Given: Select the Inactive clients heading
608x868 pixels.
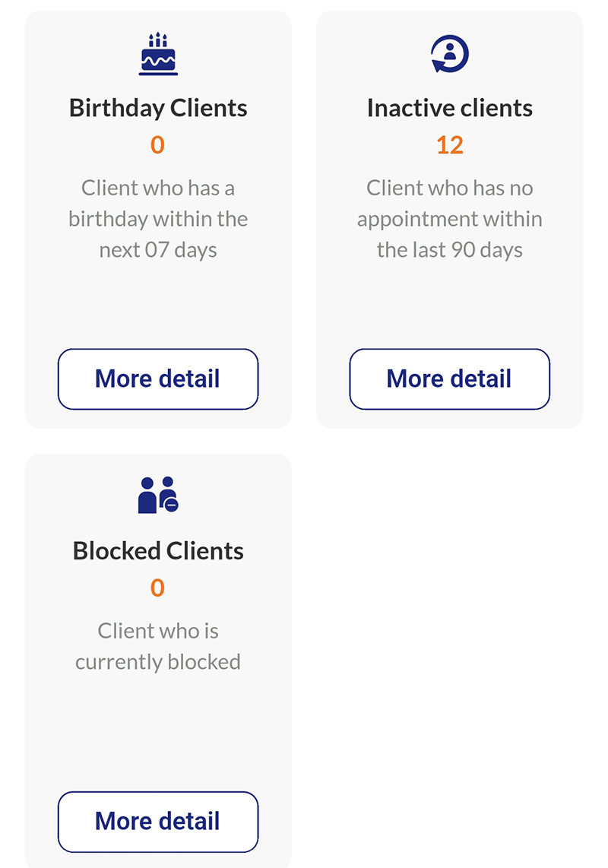Looking at the screenshot, I should point(449,107).
